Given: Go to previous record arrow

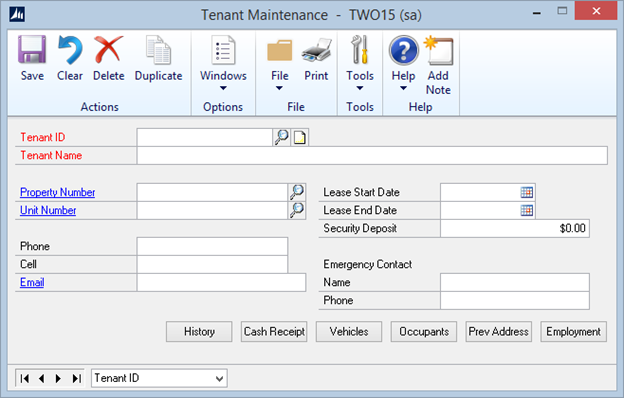Looking at the screenshot, I should coord(41,378).
